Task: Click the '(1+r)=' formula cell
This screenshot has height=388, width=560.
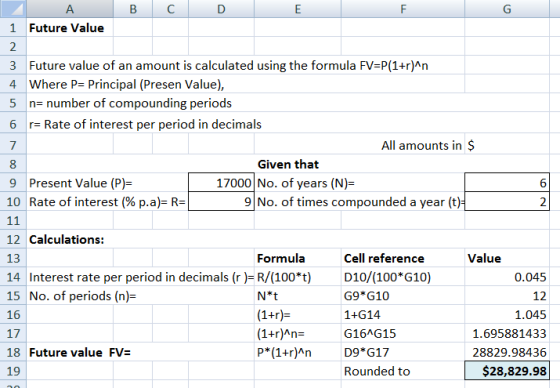Action: [274, 315]
